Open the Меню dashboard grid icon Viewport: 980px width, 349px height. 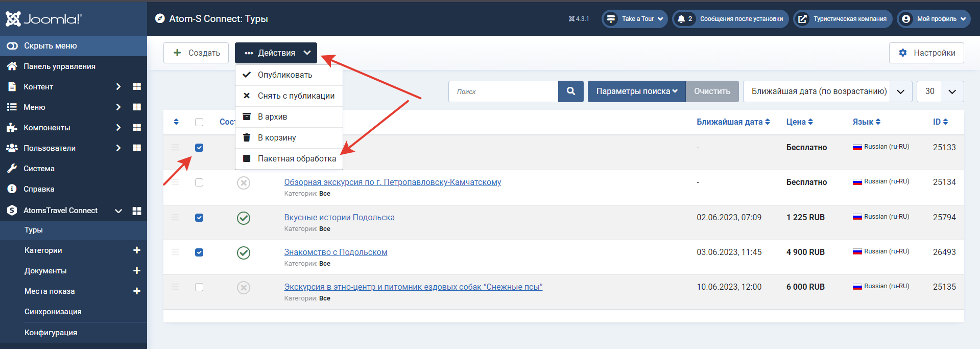click(x=137, y=107)
